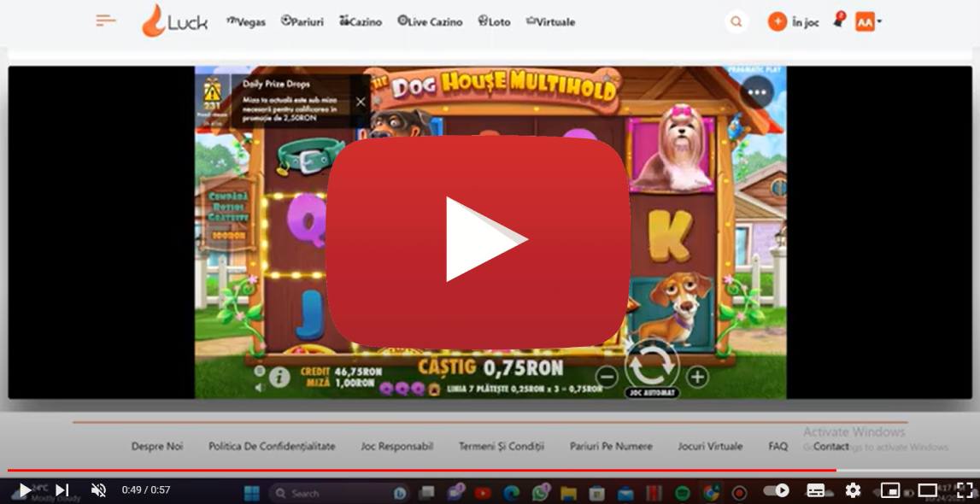Enable miniplayer mode
980x504 pixels.
coord(890,490)
